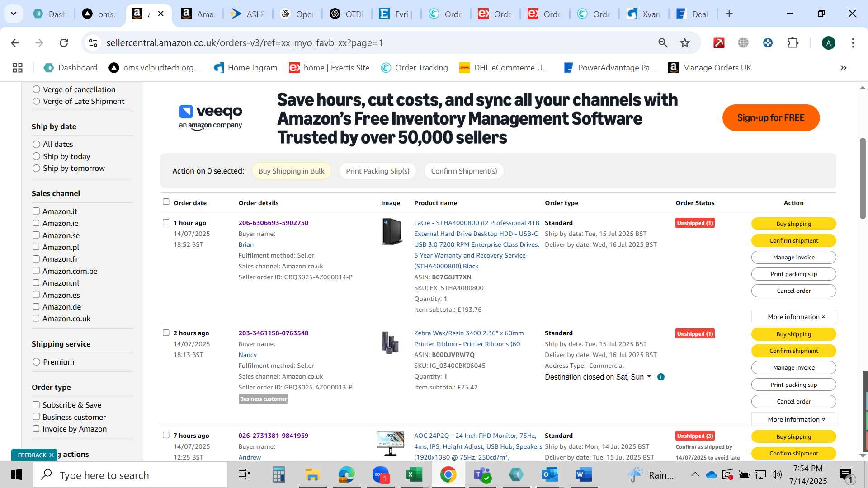
Task: Open the notification center icon
Action: coord(846,475)
